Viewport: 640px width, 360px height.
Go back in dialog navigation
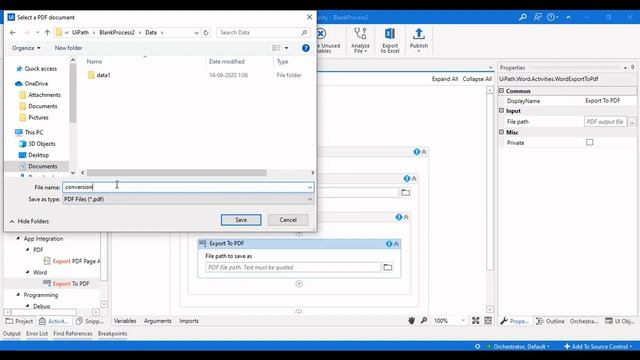pos(13,32)
